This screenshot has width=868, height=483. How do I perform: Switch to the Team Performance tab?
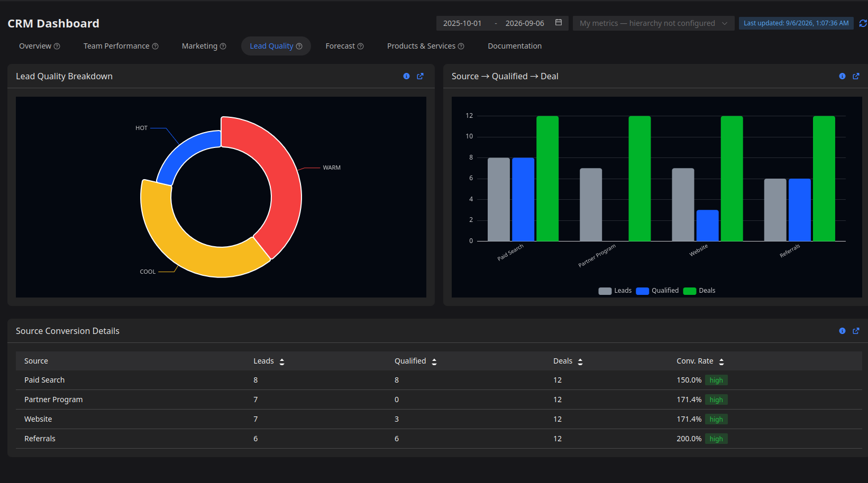121,46
